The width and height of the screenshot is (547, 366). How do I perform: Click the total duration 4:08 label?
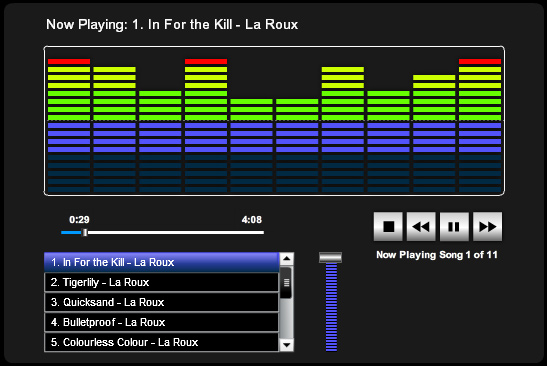[x=252, y=219]
